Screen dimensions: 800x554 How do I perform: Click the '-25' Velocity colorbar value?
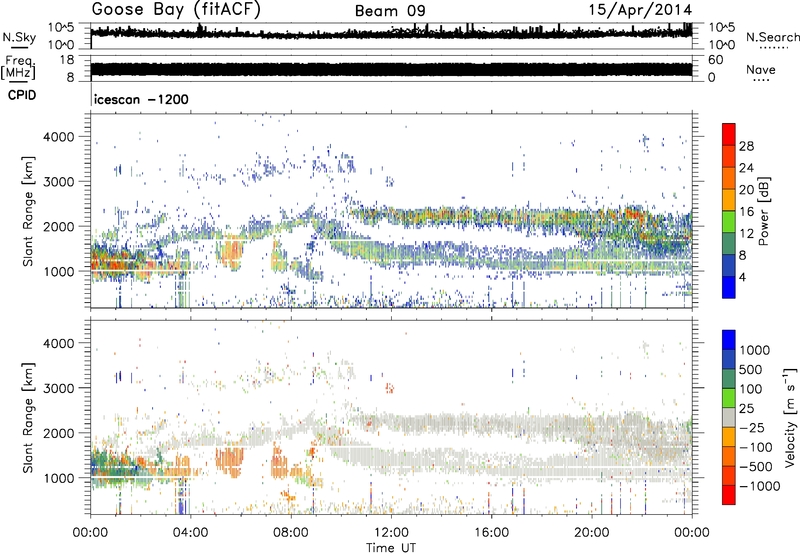pos(752,427)
